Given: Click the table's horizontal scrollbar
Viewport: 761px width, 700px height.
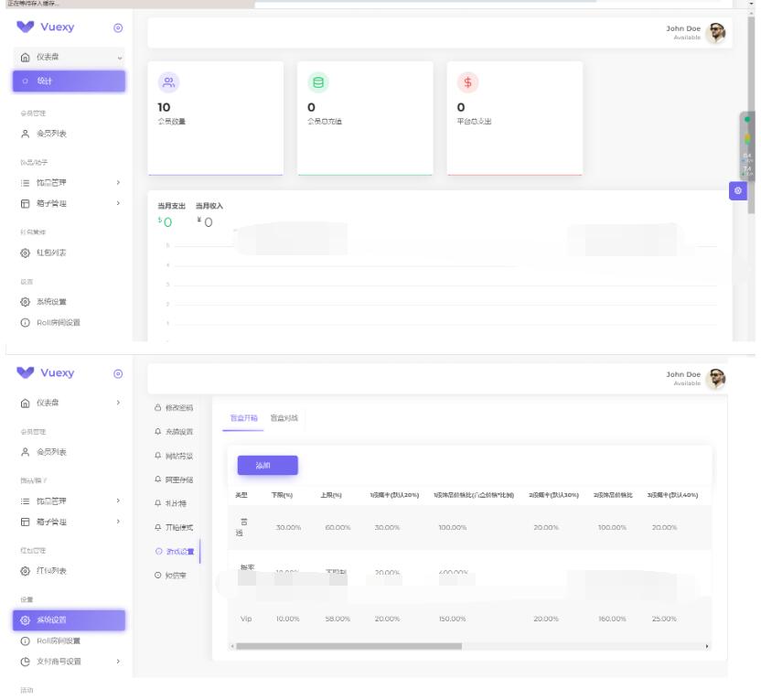Looking at the screenshot, I should [348, 646].
